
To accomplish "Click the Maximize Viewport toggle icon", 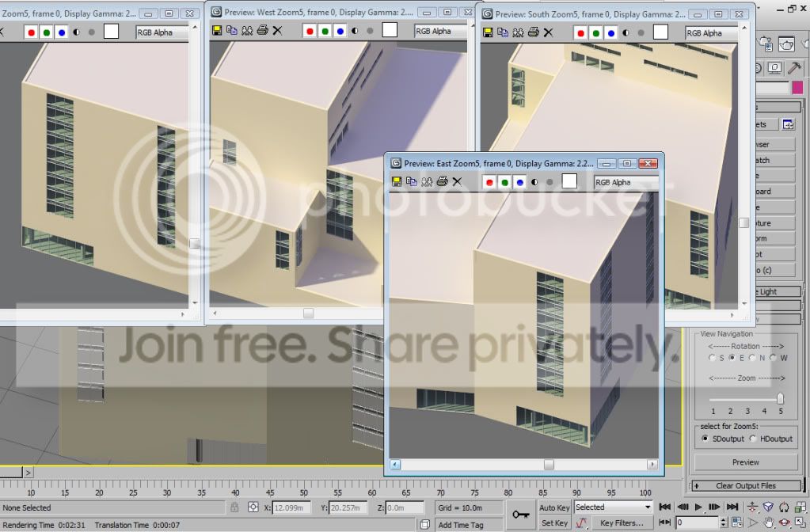I will click(x=800, y=522).
